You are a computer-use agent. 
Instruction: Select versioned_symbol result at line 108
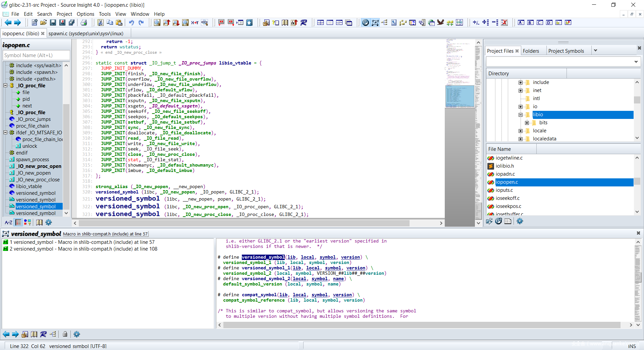[x=83, y=249]
